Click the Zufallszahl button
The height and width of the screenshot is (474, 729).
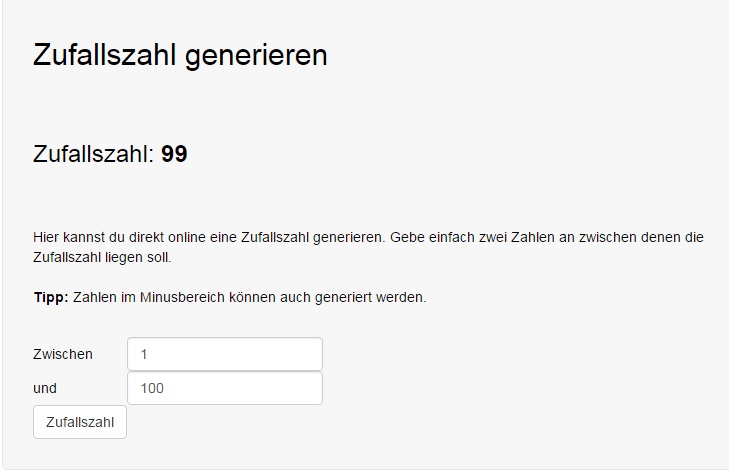tap(80, 422)
